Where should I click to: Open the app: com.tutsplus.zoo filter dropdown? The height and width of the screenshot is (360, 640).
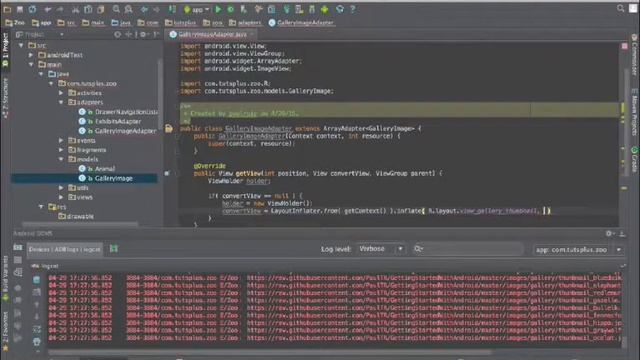(579, 250)
